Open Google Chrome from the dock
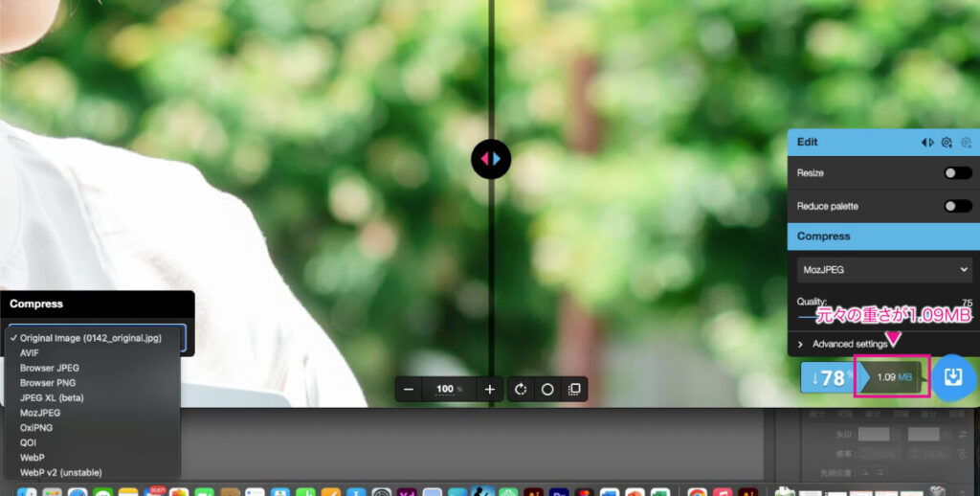This screenshot has height=496, width=980. 698,493
